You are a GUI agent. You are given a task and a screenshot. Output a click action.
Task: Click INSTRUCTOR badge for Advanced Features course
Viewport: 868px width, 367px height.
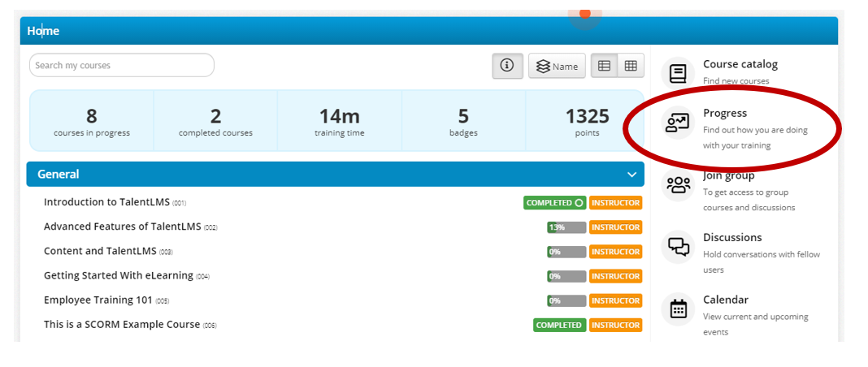click(x=615, y=227)
